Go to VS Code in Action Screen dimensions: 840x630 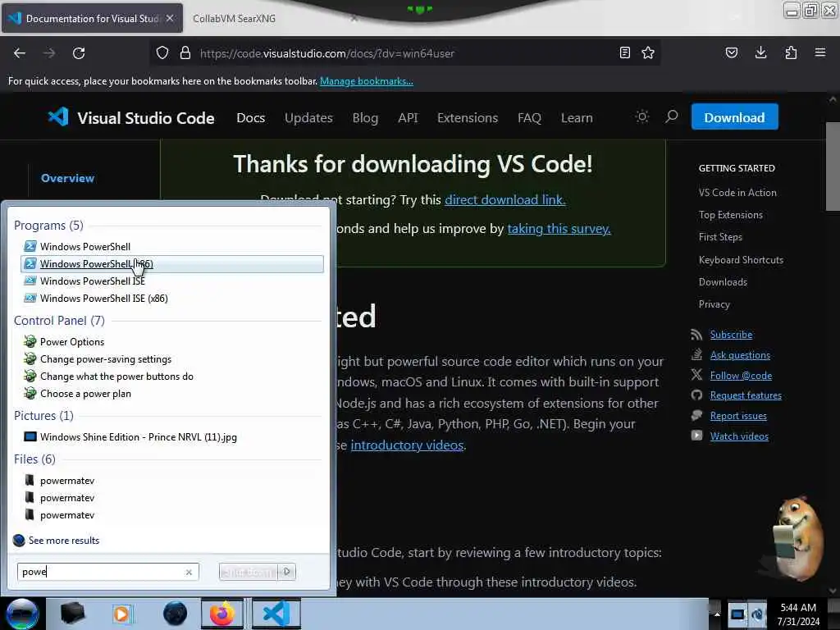pos(737,192)
